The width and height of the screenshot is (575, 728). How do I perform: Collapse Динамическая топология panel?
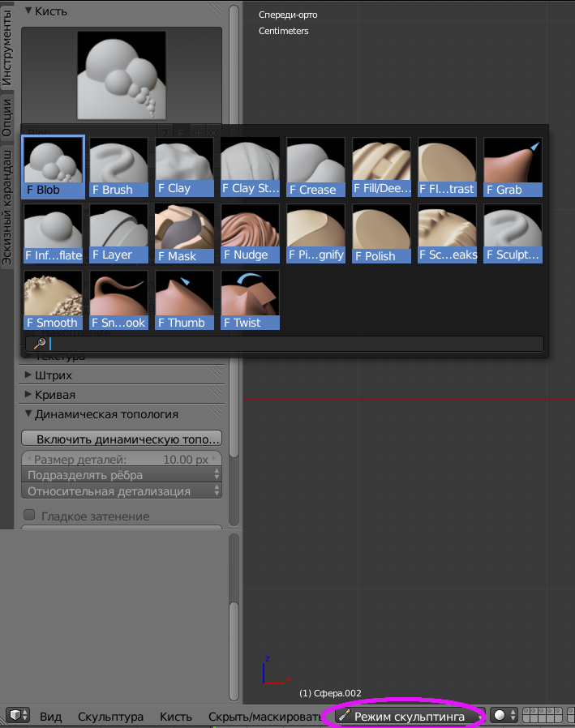click(x=28, y=413)
